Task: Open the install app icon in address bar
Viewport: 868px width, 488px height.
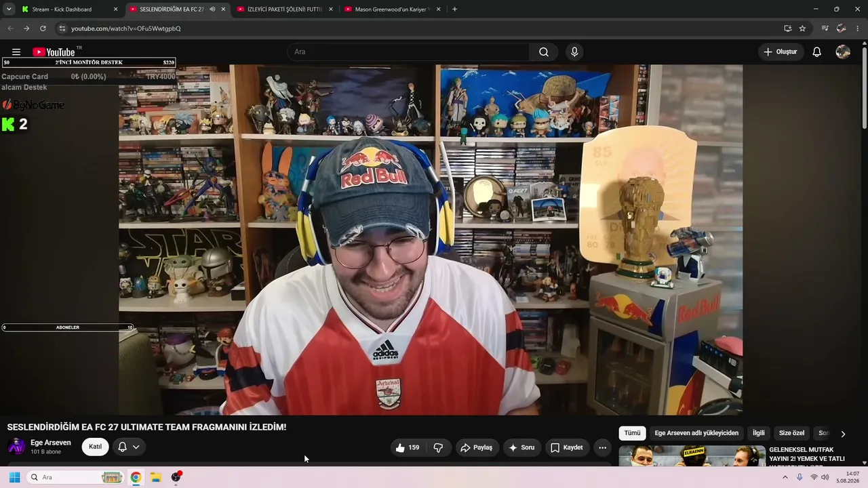Action: pos(787,28)
